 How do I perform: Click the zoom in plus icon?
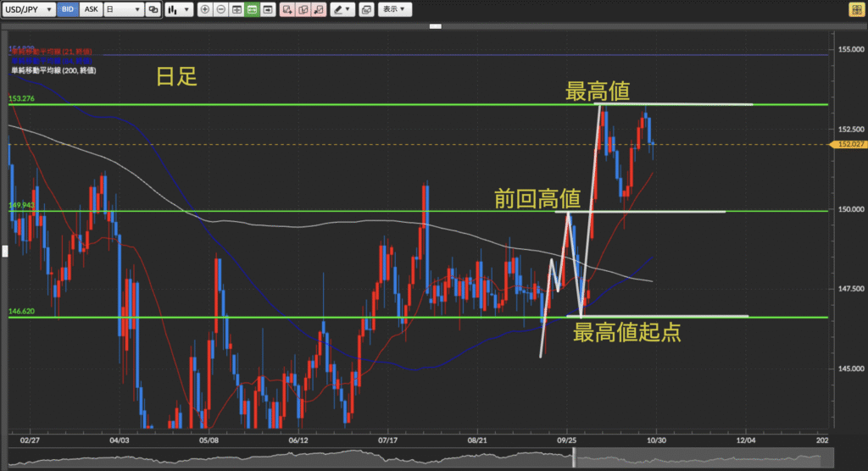[x=204, y=9]
